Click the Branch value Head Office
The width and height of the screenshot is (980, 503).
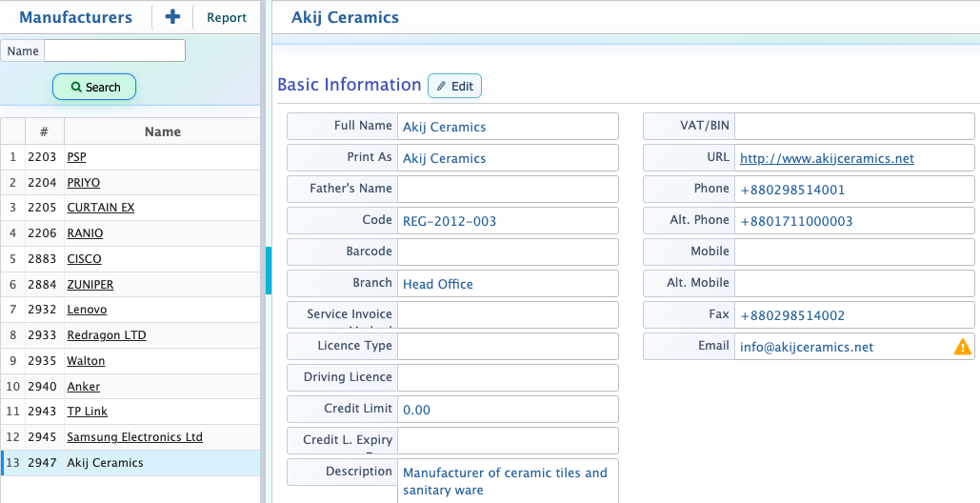click(437, 284)
